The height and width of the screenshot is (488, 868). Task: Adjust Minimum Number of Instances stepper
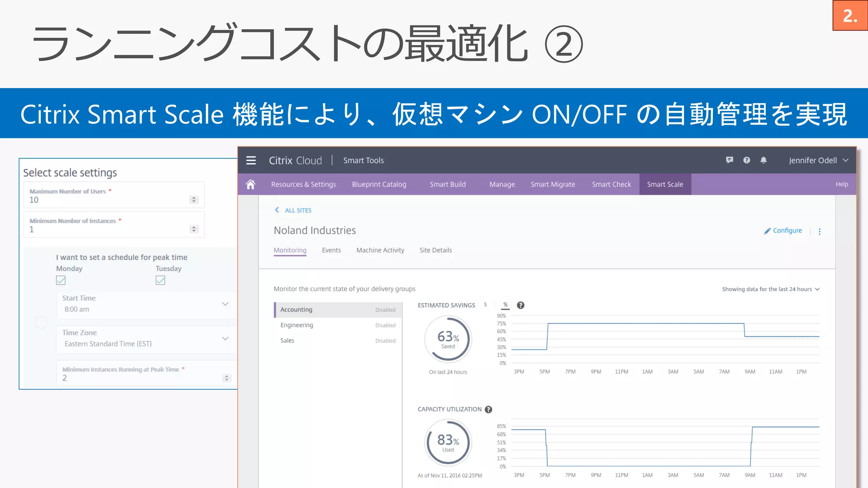pyautogui.click(x=194, y=229)
